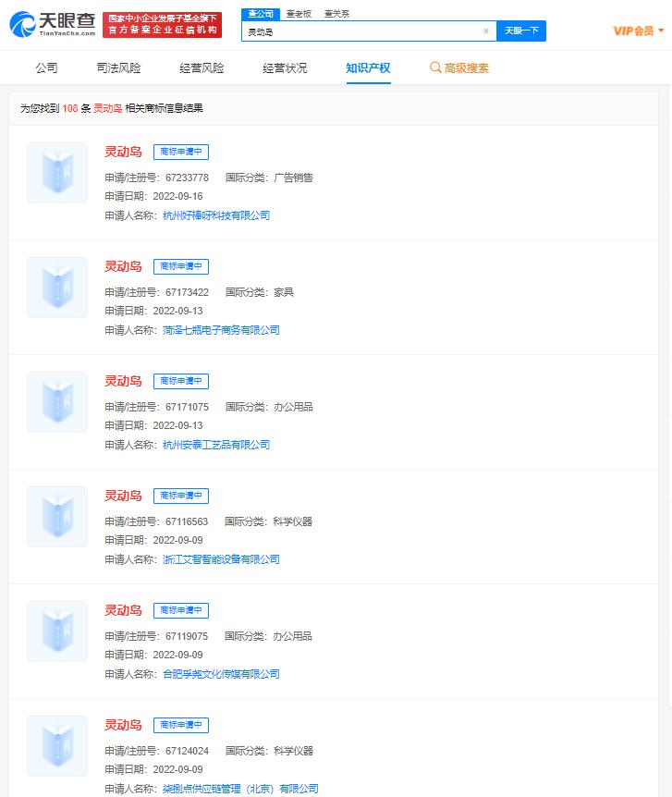Image resolution: width=672 pixels, height=797 pixels.
Task: Open 灵动岛 title for application 67171075
Action: pos(123,381)
